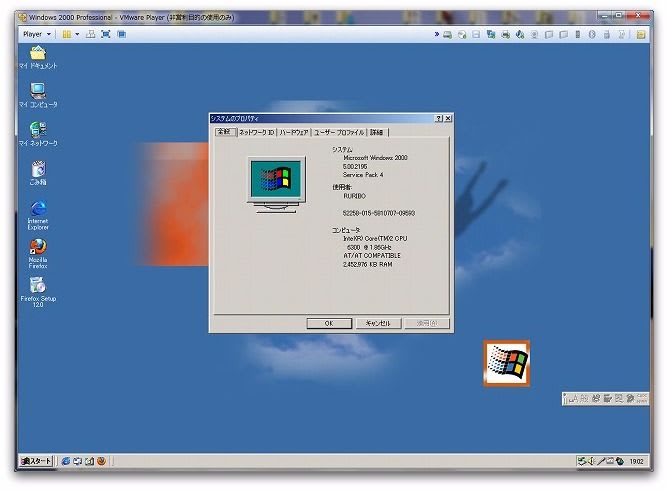Viewport: 668px width, 490px height.
Task: Click the CAPS/KANA lock indicator on language bar
Action: pos(642,399)
